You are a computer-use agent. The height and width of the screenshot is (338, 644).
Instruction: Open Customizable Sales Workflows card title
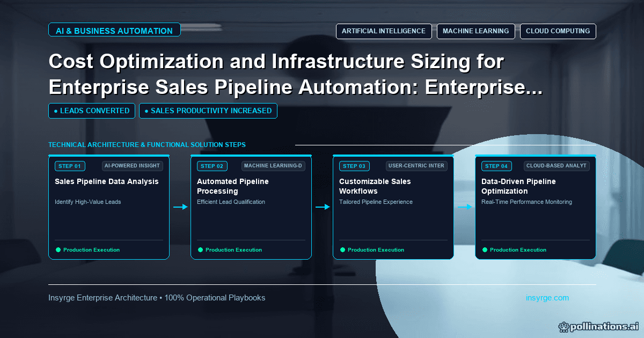[x=375, y=186]
